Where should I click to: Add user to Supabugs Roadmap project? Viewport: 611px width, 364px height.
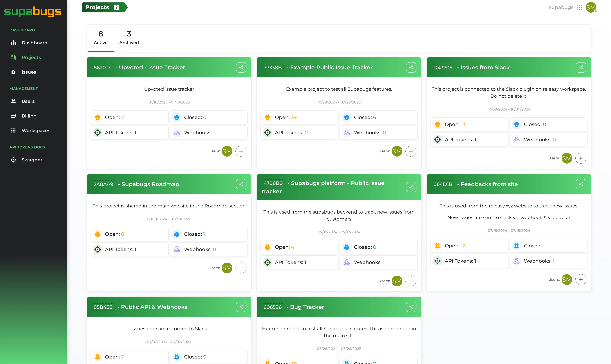click(x=241, y=268)
